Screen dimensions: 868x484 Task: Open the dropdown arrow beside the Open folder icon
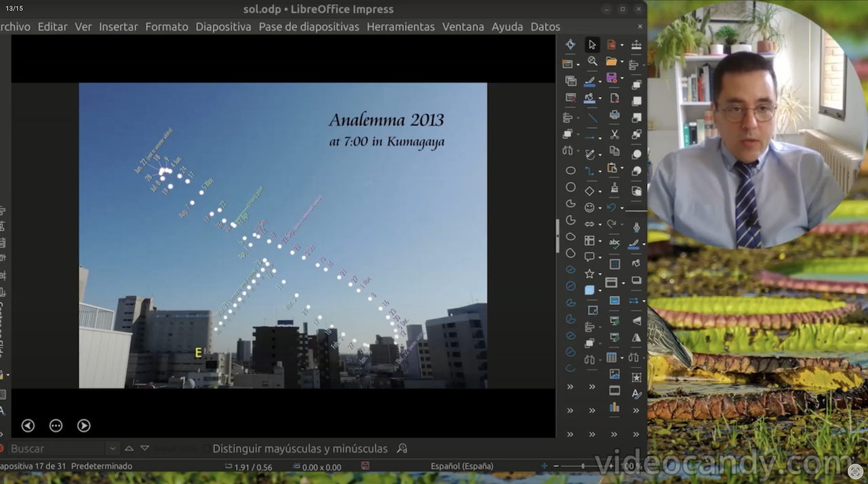click(x=623, y=62)
